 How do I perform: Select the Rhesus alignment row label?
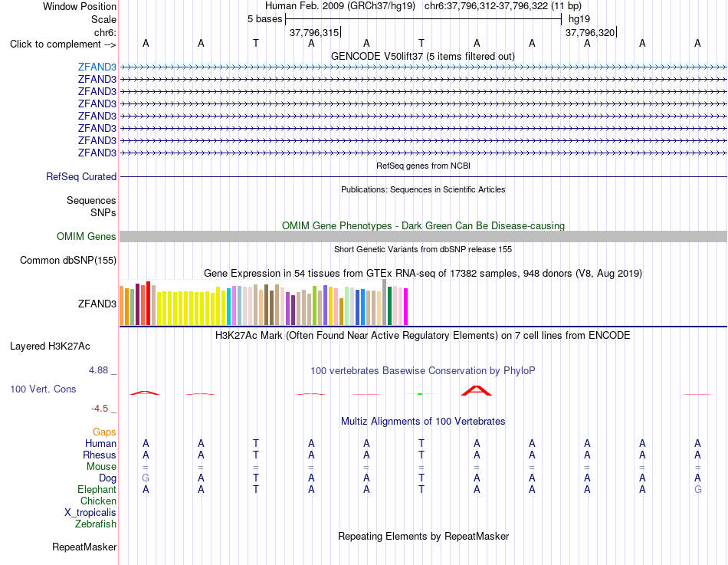(100, 455)
